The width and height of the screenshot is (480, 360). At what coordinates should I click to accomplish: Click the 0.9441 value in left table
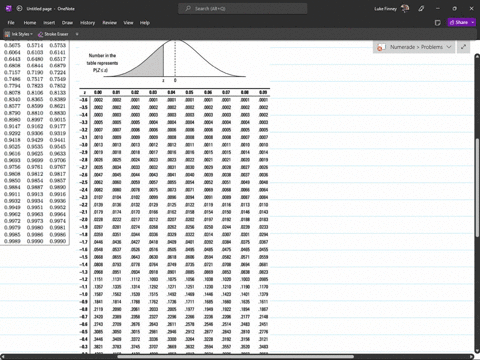point(58,140)
